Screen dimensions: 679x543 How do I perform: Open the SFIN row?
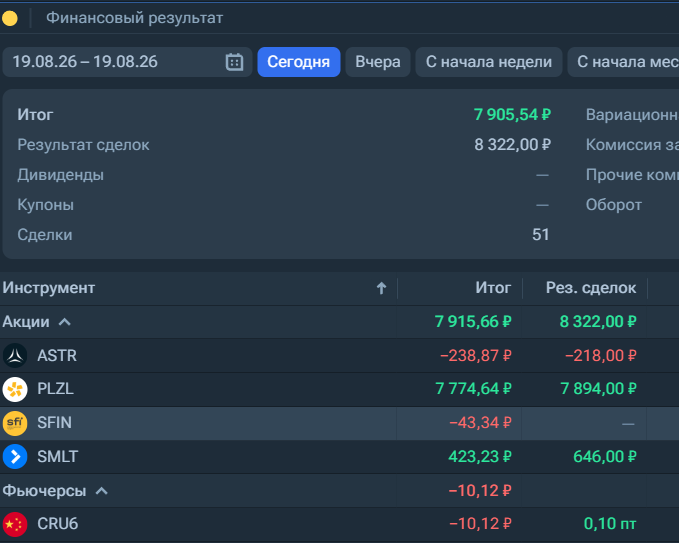coord(340,423)
